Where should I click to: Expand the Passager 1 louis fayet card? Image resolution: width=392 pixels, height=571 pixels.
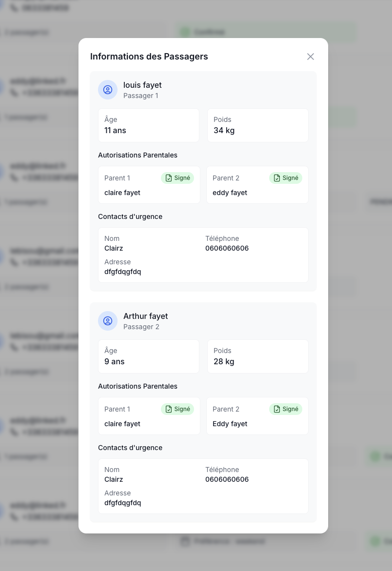tap(203, 90)
